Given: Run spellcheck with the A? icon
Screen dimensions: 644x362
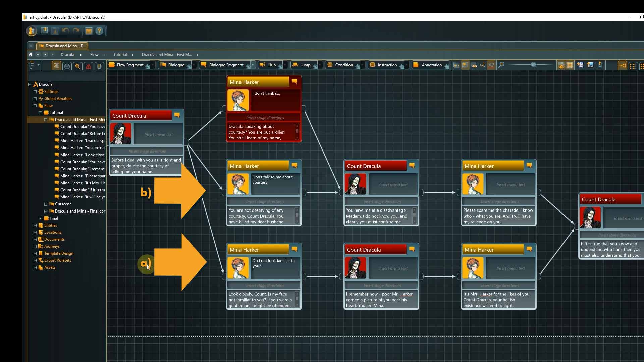Looking at the screenshot, I should click(491, 65).
